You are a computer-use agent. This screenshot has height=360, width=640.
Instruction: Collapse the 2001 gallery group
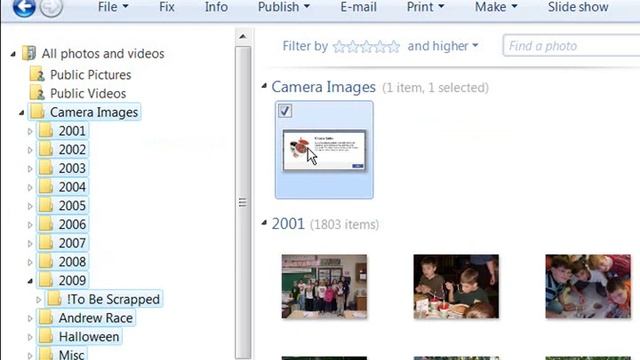pyautogui.click(x=264, y=223)
